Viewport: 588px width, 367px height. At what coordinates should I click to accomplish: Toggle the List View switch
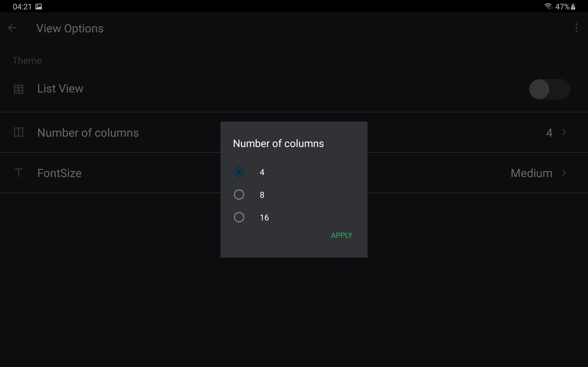point(549,89)
